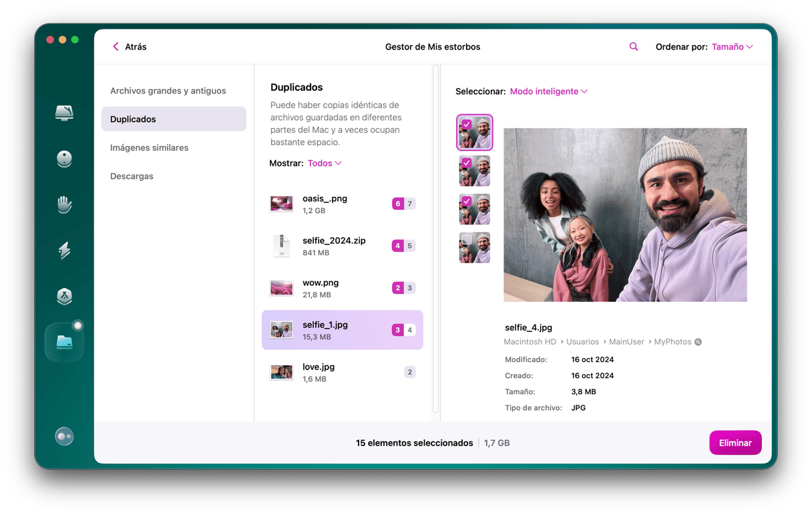Click the selected-count badge 3 on selfie_1.jpg

(398, 330)
